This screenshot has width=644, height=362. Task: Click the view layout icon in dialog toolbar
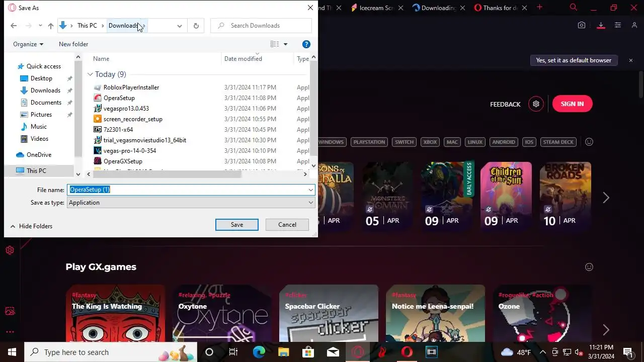tap(275, 44)
